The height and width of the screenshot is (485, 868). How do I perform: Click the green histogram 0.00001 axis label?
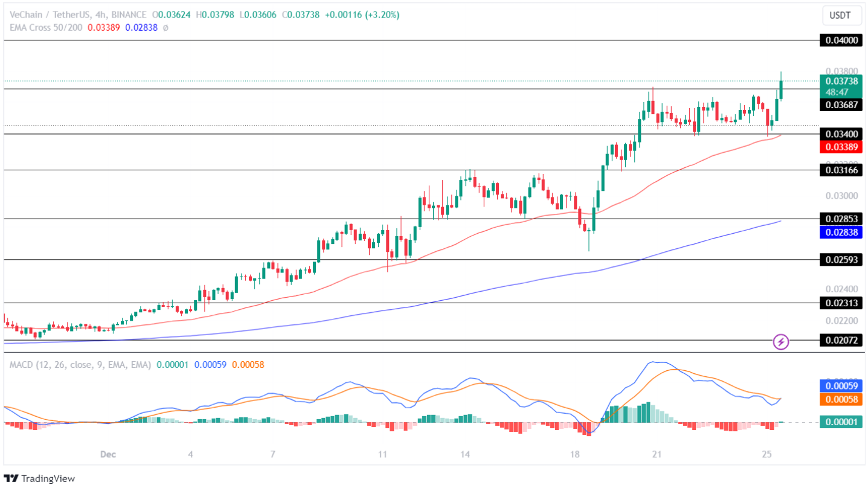pos(840,422)
